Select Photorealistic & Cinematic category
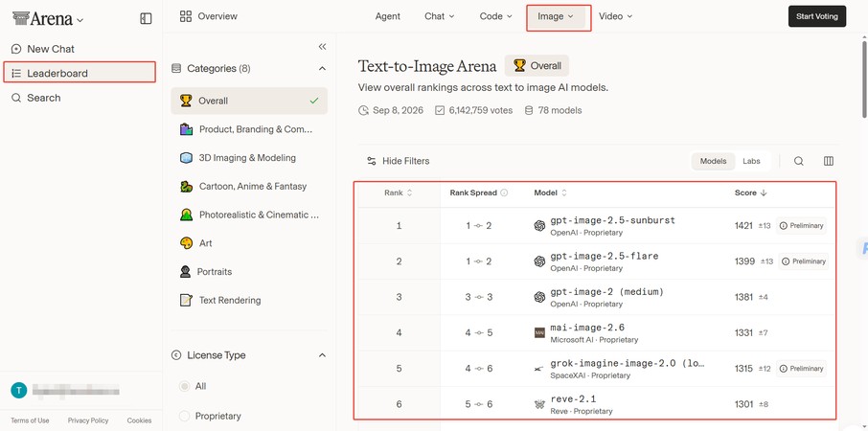868x431 pixels. click(x=249, y=215)
